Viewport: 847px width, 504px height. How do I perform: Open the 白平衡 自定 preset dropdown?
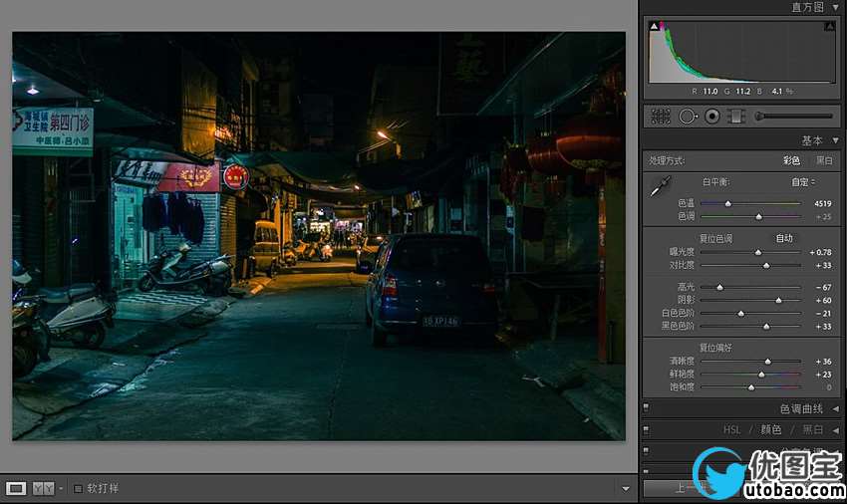point(803,182)
